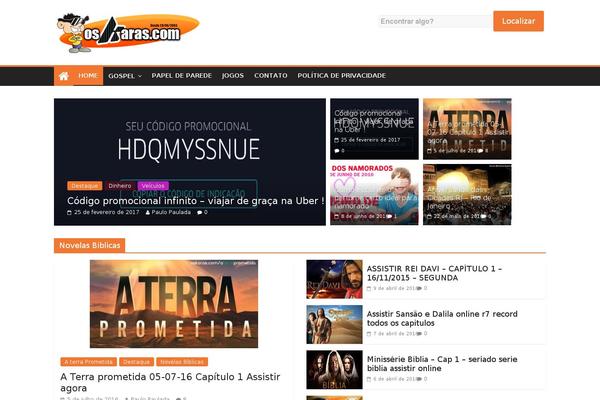Open 'Código promocional infinito' Uber article headline
Screen dimensions: 600x400
196,201
